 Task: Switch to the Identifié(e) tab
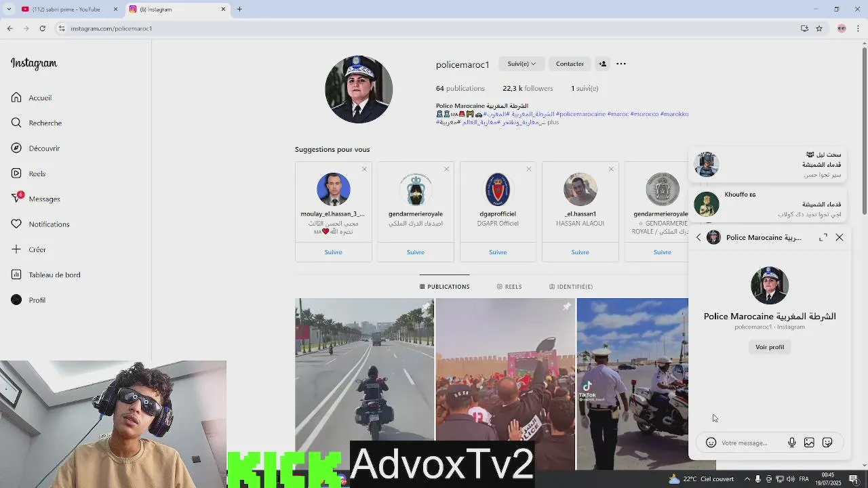[x=570, y=287]
